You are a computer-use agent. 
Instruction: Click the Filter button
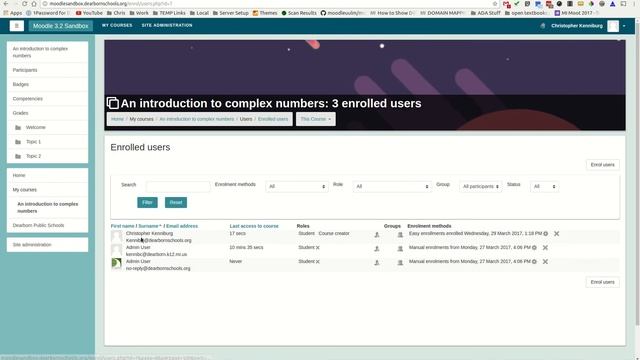click(x=147, y=202)
